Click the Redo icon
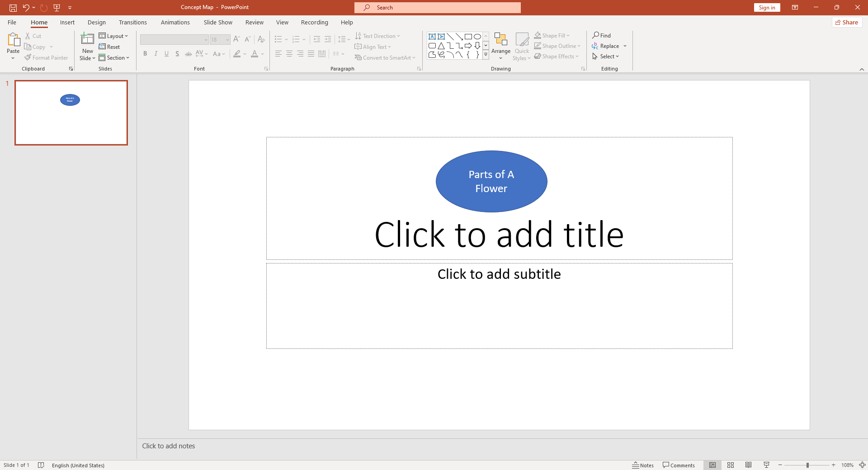This screenshot has height=470, width=868. pyautogui.click(x=43, y=8)
